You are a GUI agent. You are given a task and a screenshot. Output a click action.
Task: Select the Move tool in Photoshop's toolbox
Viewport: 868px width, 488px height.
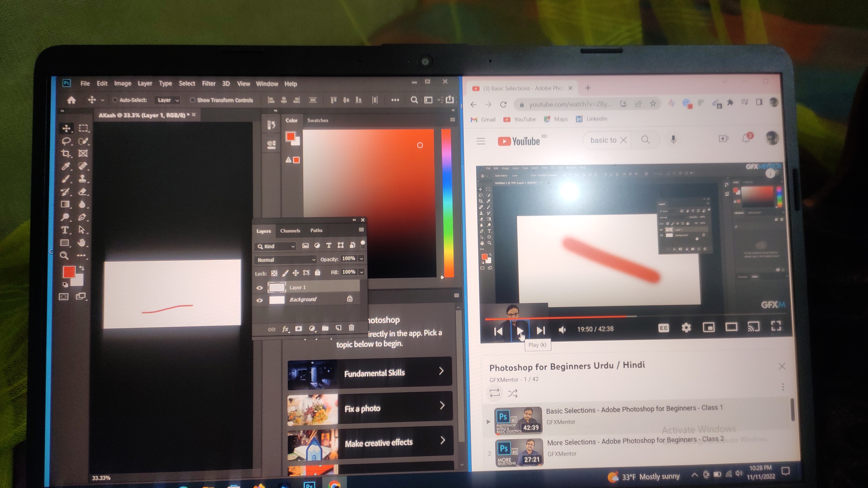click(66, 128)
